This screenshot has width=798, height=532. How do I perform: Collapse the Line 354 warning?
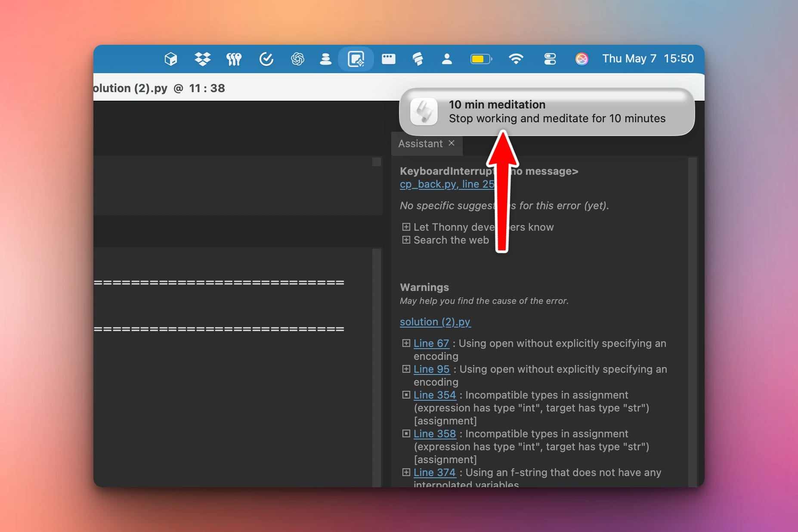406,395
